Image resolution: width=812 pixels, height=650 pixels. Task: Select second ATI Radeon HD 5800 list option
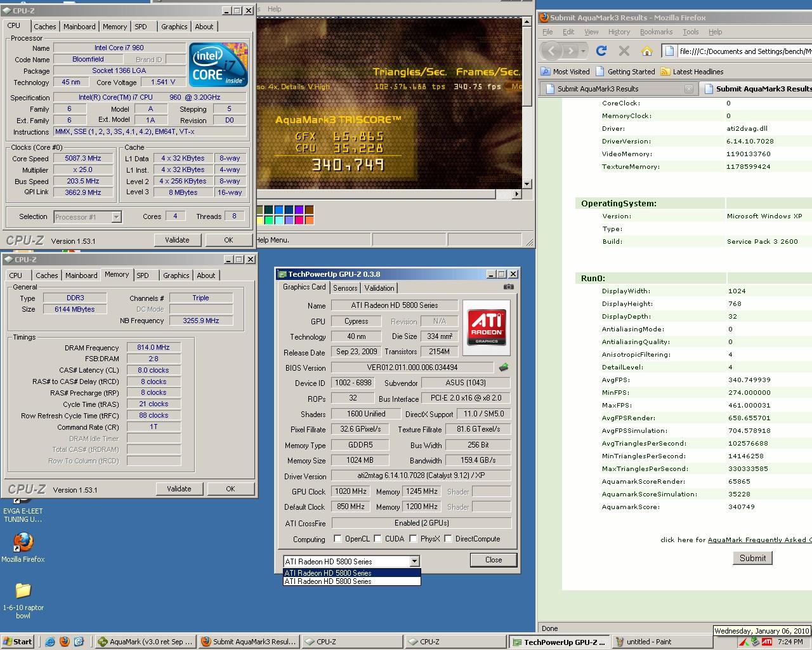click(352, 581)
